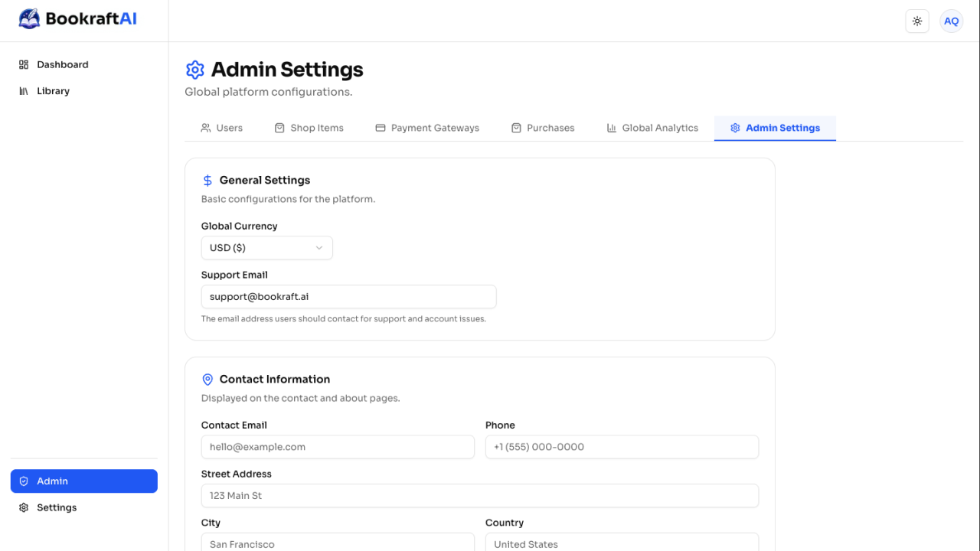Click the Payment Gateways card icon
The width and height of the screenshot is (980, 551).
(x=381, y=128)
